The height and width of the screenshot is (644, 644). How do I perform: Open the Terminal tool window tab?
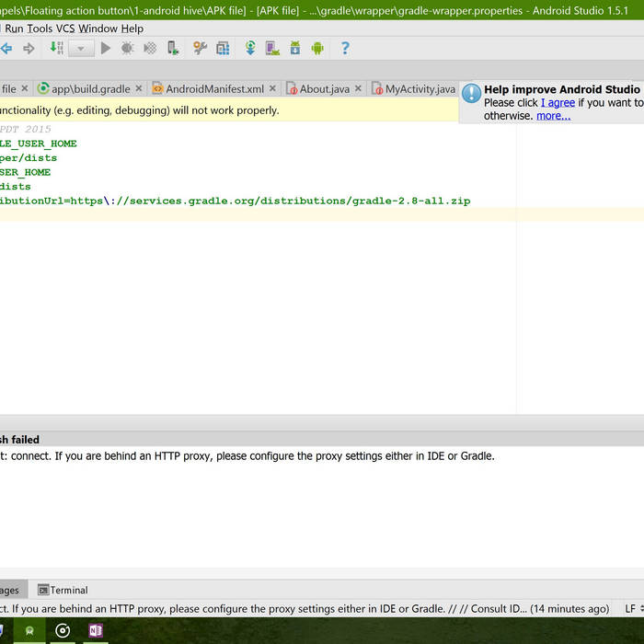tap(63, 591)
